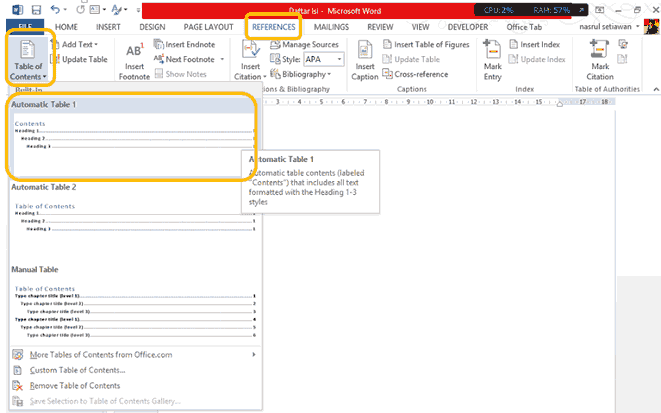Switch to the INSERT tab

108,27
